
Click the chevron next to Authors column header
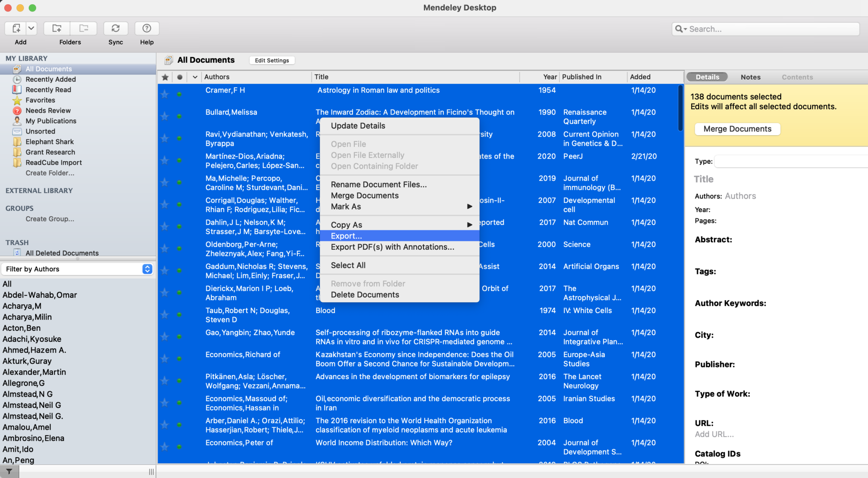(x=195, y=77)
